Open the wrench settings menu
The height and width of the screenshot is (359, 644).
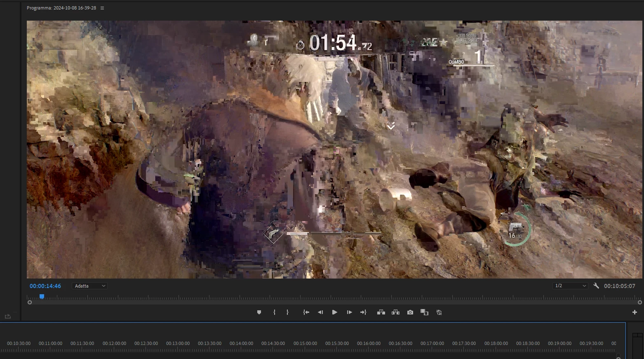pyautogui.click(x=596, y=286)
